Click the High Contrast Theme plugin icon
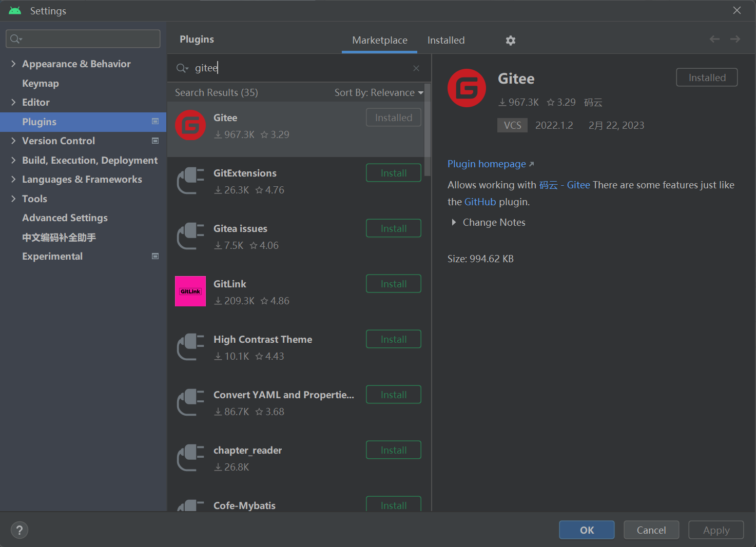Viewport: 756px width, 547px height. click(190, 347)
